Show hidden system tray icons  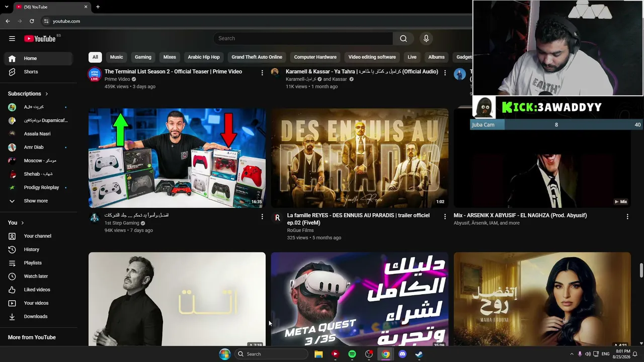point(572,354)
